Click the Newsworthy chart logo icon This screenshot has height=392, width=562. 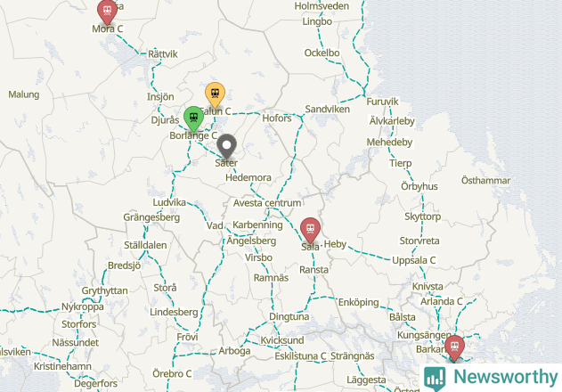(x=436, y=379)
